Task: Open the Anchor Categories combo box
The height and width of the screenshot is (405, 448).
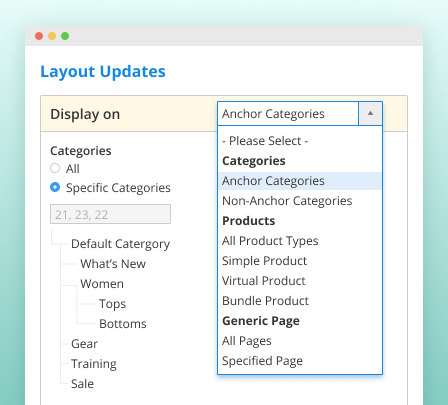Action: pyautogui.click(x=300, y=114)
